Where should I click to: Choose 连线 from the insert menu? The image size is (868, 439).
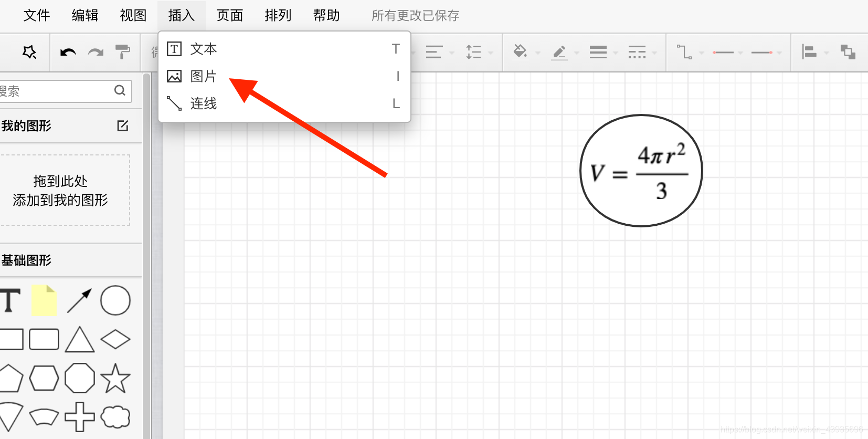(x=284, y=103)
